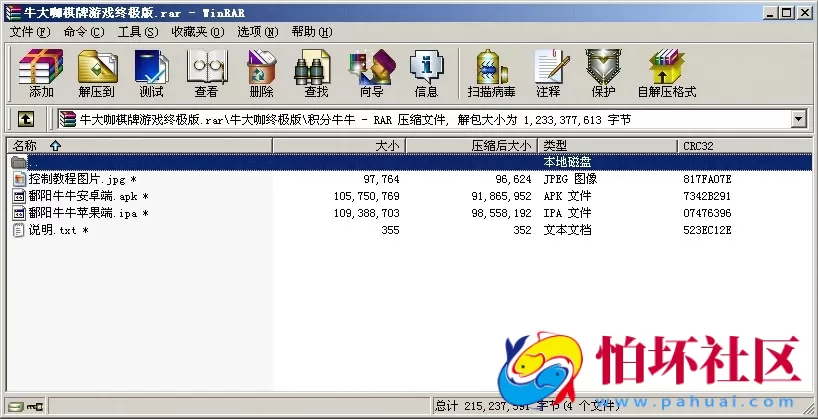Screen dimensions: 818x419
Task: Click size value 97,764
Action: pyautogui.click(x=381, y=179)
